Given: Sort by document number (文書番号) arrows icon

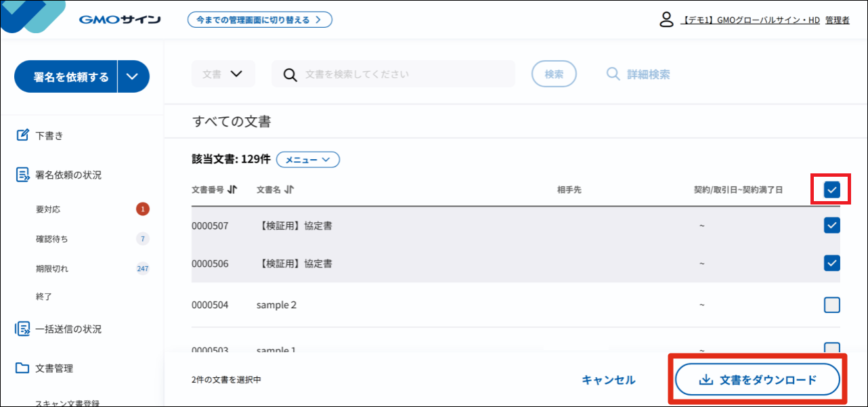Looking at the screenshot, I should pyautogui.click(x=233, y=190).
